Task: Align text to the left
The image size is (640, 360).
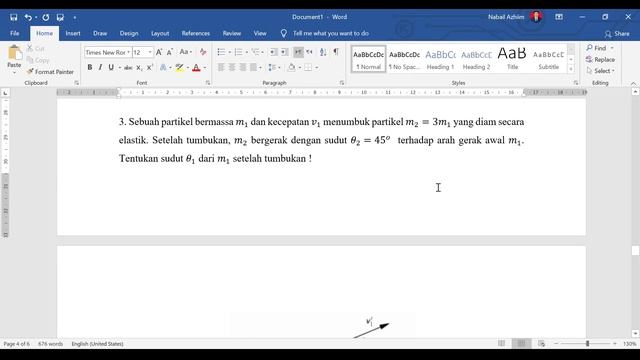Action: pos(221,67)
